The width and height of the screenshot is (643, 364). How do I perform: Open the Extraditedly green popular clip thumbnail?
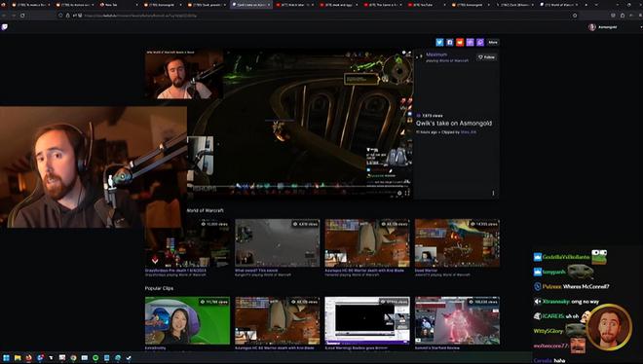click(x=187, y=320)
